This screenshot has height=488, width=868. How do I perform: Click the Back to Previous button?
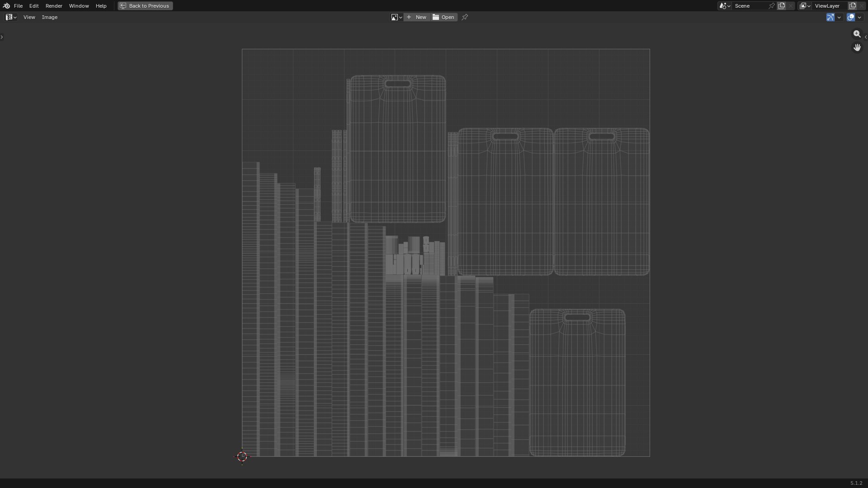(x=145, y=6)
